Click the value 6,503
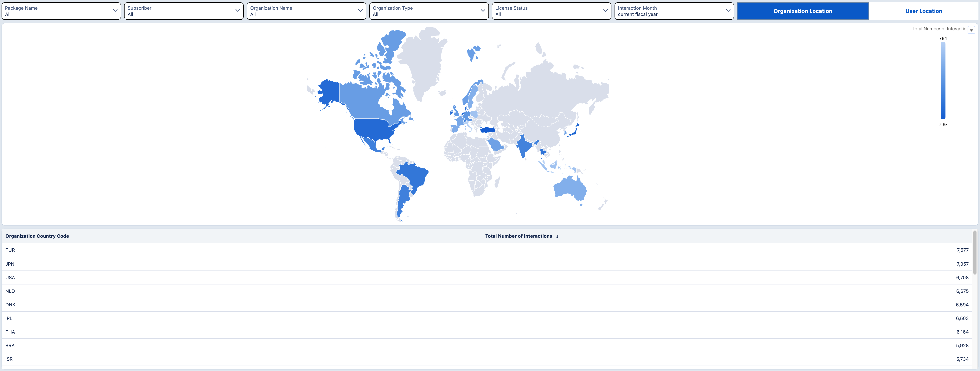This screenshot has width=980, height=371. (962, 318)
